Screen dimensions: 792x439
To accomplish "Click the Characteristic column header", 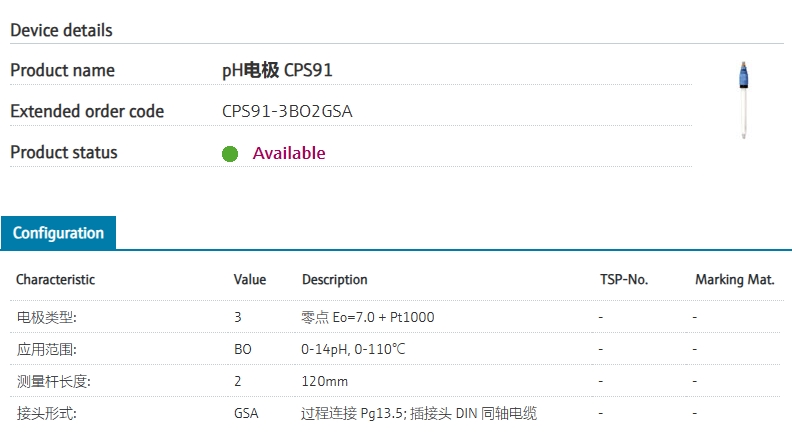I will [x=55, y=280].
